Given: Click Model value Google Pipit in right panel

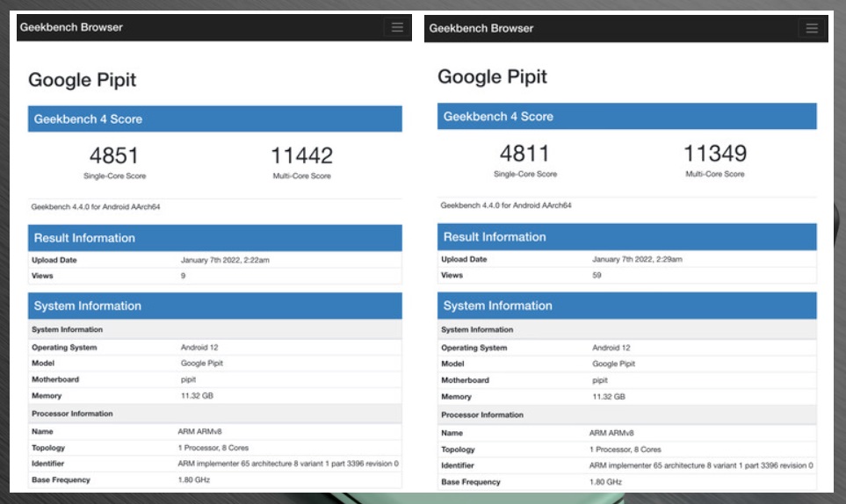Looking at the screenshot, I should (613, 364).
